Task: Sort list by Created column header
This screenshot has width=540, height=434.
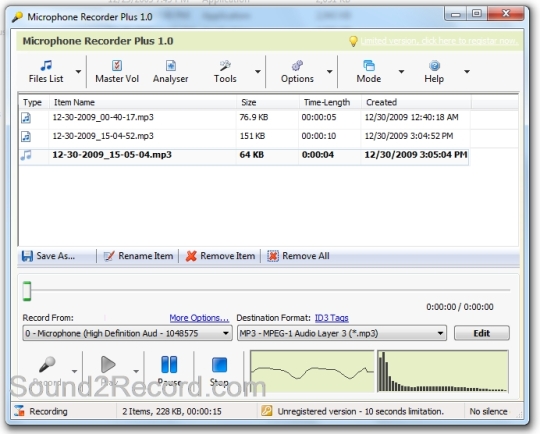Action: click(x=416, y=102)
